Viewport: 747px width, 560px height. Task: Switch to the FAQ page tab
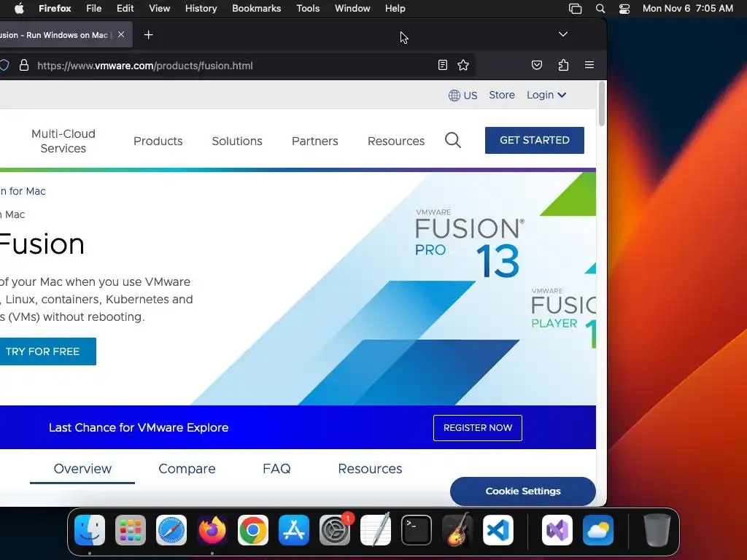click(276, 469)
